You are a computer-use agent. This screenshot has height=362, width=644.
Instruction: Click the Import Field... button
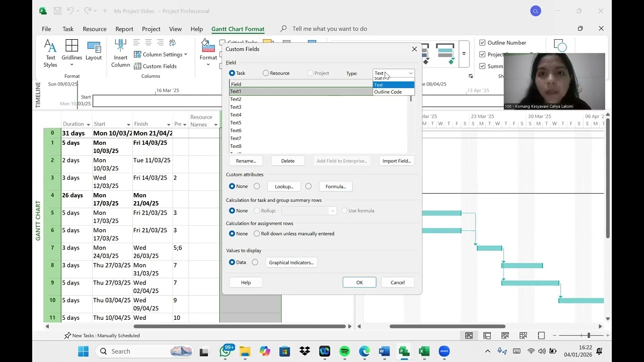[396, 161]
